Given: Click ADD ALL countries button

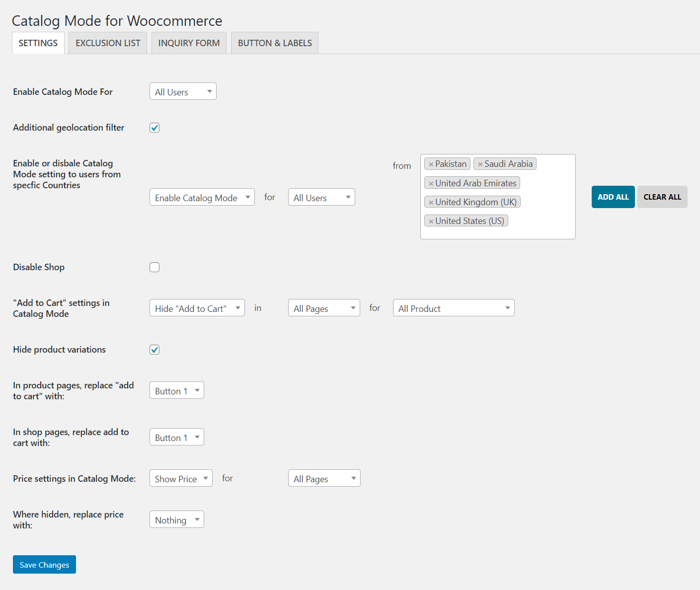Looking at the screenshot, I should click(x=613, y=197).
